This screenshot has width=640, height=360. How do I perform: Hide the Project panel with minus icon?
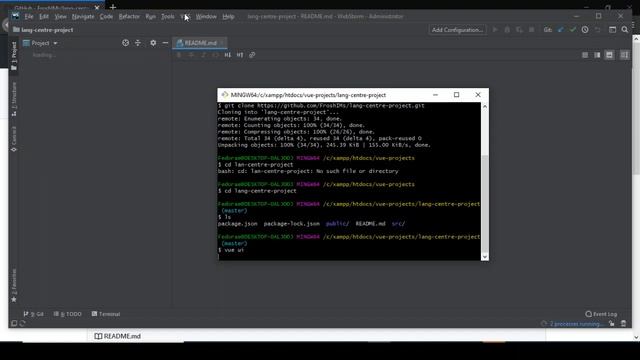point(165,43)
